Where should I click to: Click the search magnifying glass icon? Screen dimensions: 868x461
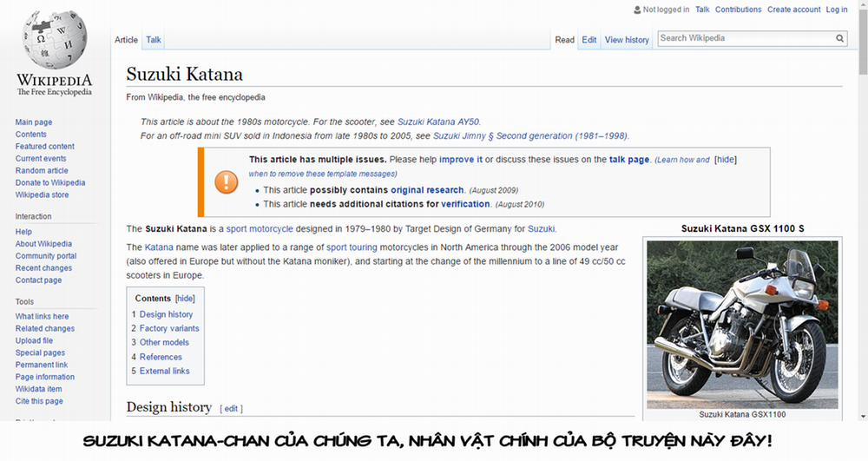point(840,39)
